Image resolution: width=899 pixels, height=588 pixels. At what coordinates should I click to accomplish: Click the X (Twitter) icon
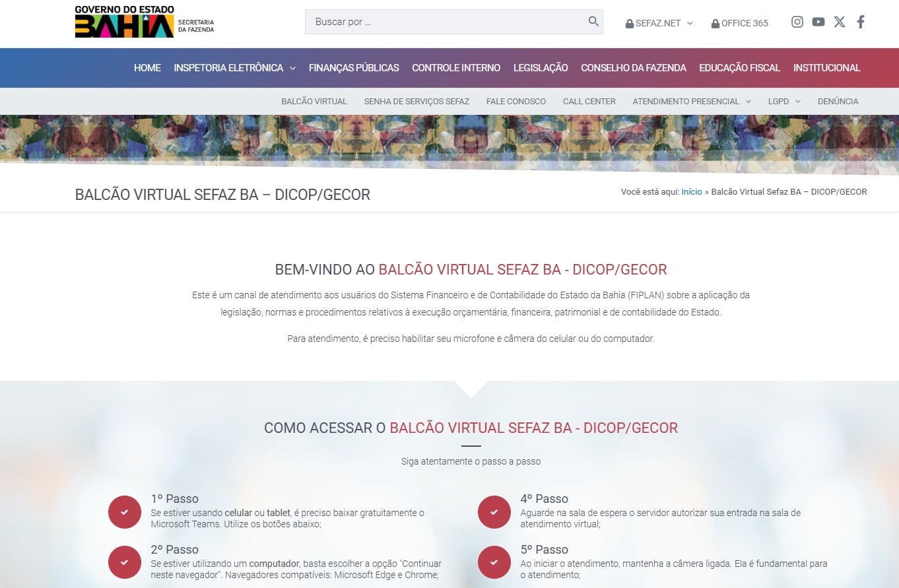[839, 21]
